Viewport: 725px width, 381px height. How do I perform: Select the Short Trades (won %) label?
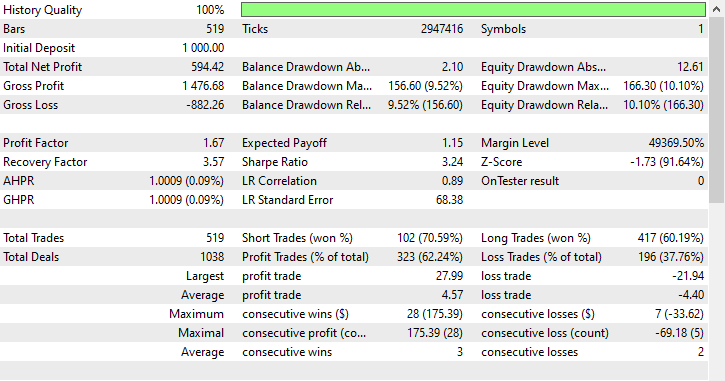297,238
